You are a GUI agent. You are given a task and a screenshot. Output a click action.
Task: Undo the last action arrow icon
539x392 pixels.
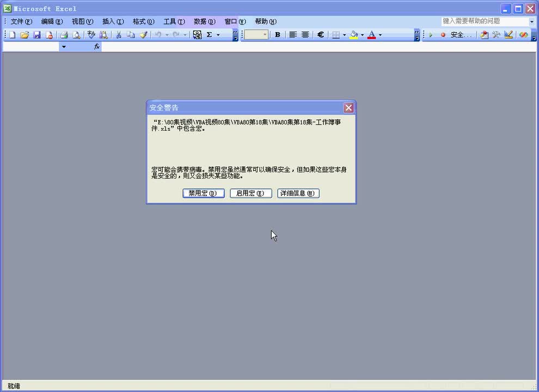pyautogui.click(x=158, y=35)
